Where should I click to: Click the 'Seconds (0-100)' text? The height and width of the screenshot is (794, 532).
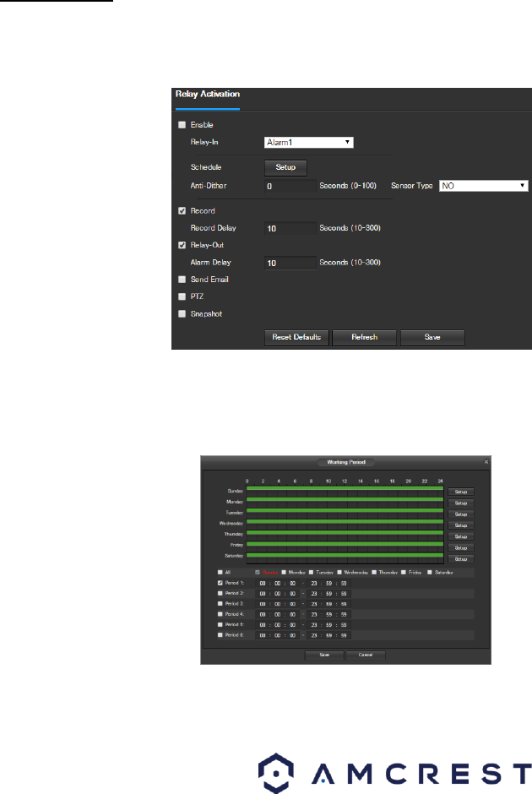click(x=348, y=186)
